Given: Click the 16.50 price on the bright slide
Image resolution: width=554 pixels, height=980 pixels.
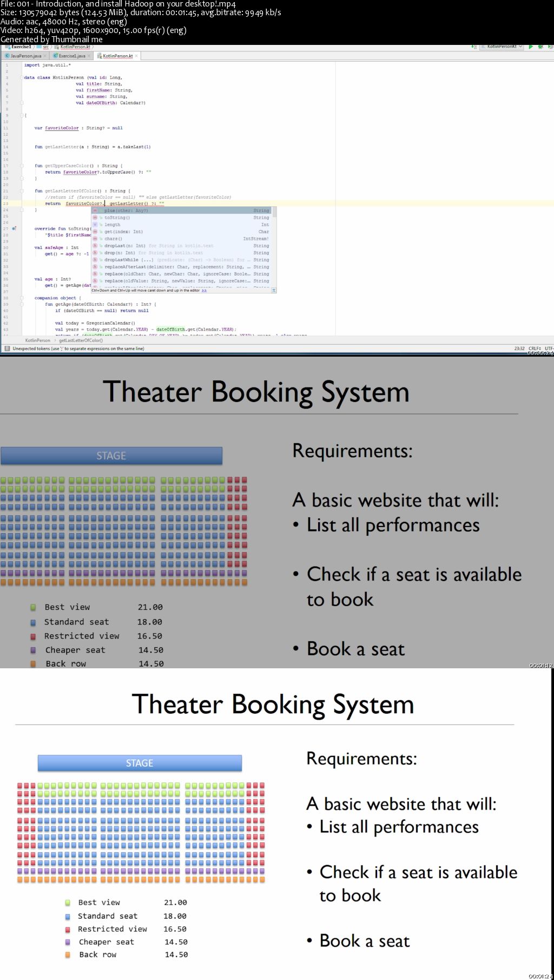Looking at the screenshot, I should [175, 929].
